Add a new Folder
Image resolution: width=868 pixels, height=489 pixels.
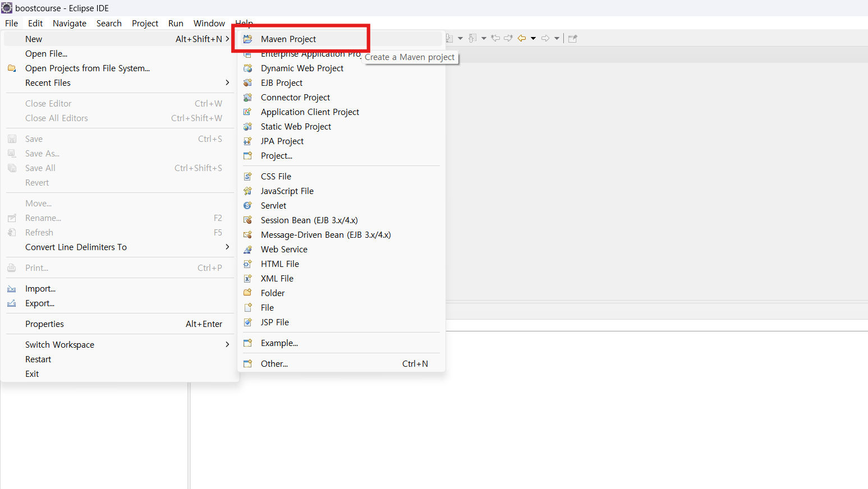pyautogui.click(x=341, y=293)
